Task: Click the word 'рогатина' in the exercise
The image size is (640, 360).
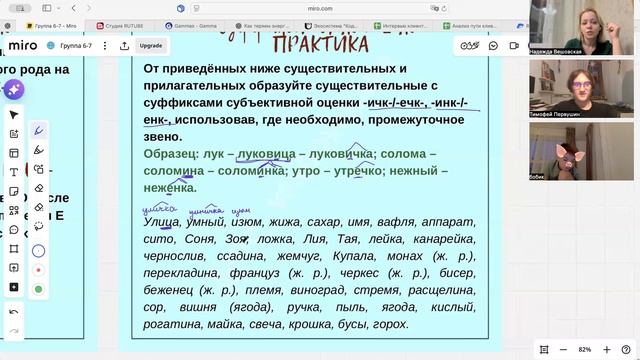Action: pos(173,324)
